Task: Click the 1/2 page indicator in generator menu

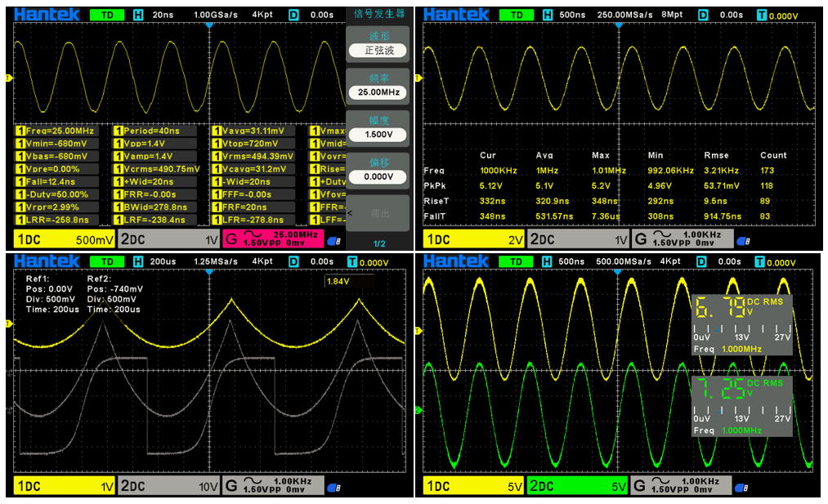Action: click(377, 243)
